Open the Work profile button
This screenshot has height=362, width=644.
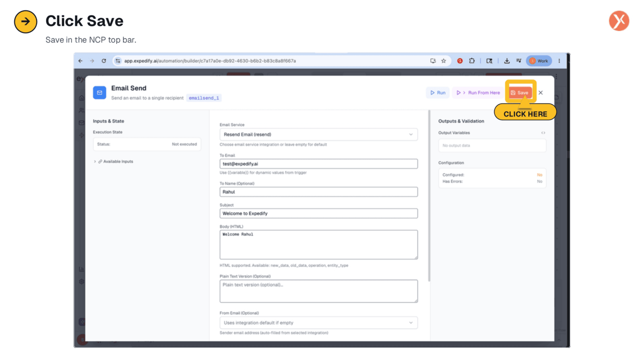[x=539, y=61]
